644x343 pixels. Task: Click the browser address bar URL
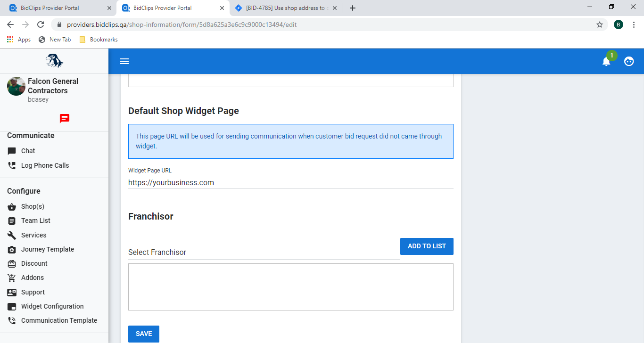click(x=182, y=24)
